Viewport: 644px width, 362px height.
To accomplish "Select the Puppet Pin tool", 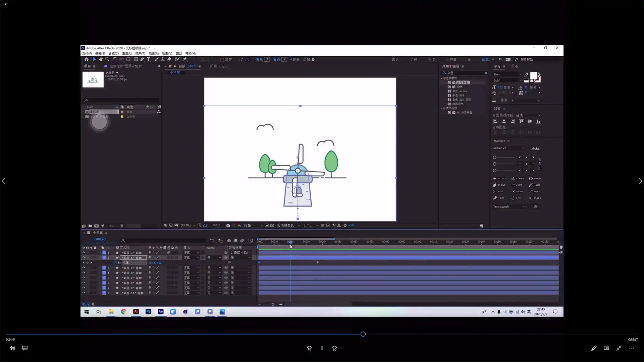I will pyautogui.click(x=184, y=59).
